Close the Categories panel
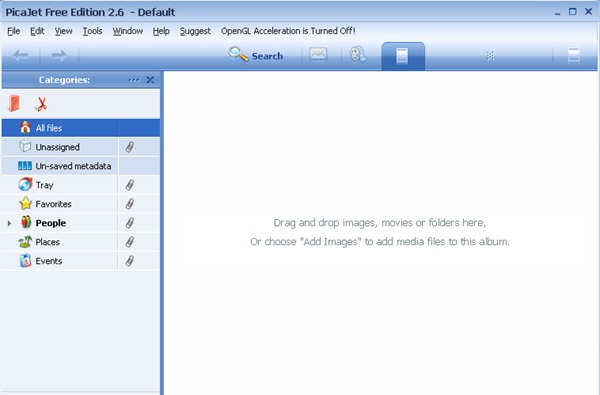Viewport: 600px width, 395px height. click(x=150, y=80)
